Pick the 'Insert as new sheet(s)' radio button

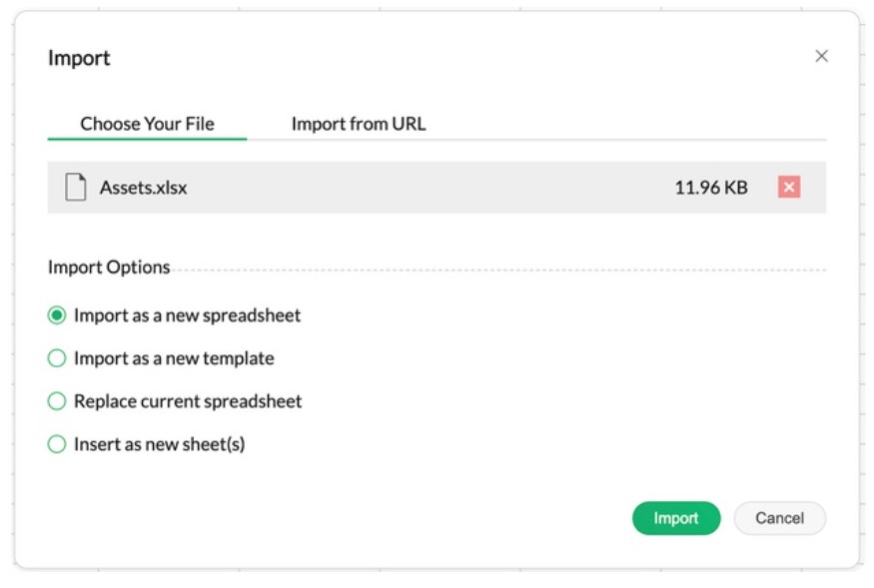click(57, 444)
